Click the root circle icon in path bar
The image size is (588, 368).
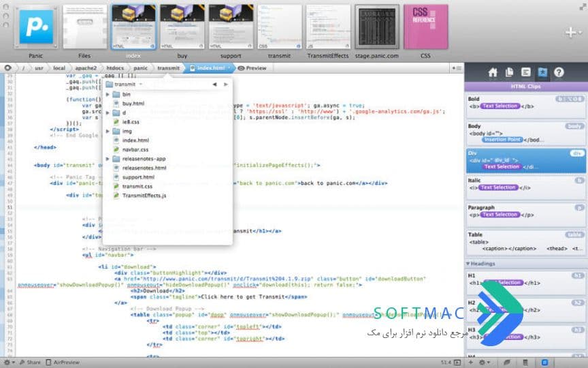coord(7,68)
